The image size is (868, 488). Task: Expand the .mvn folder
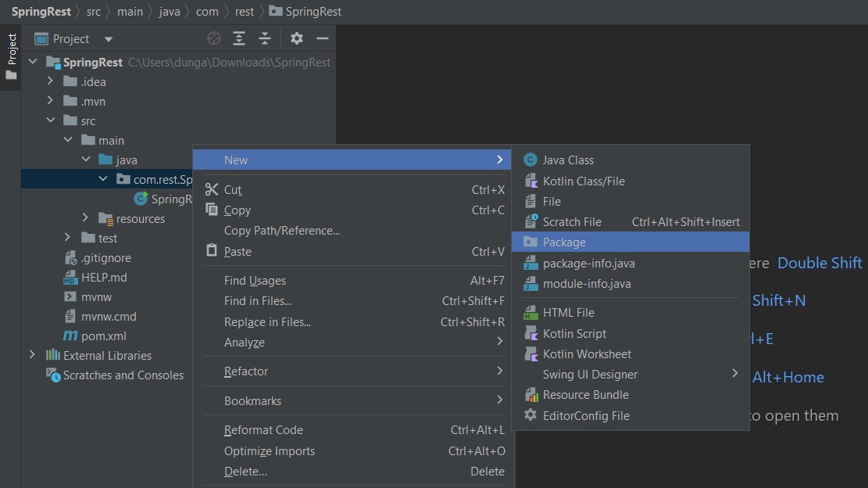[x=50, y=100]
